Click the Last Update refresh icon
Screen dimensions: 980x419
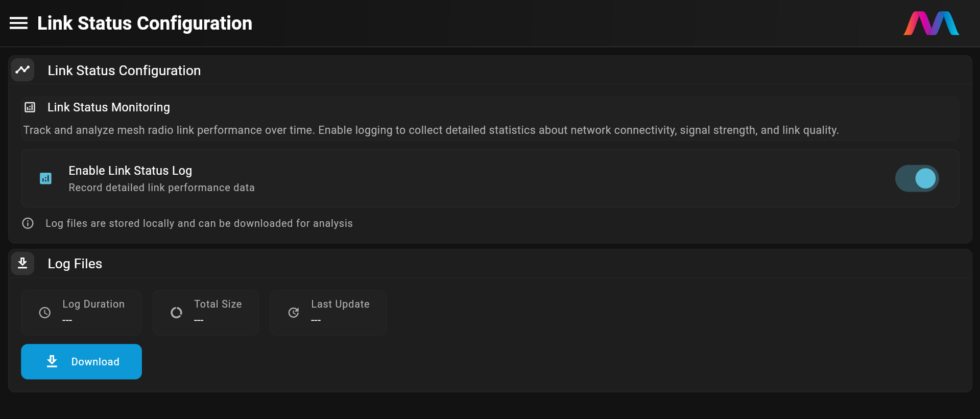click(294, 313)
